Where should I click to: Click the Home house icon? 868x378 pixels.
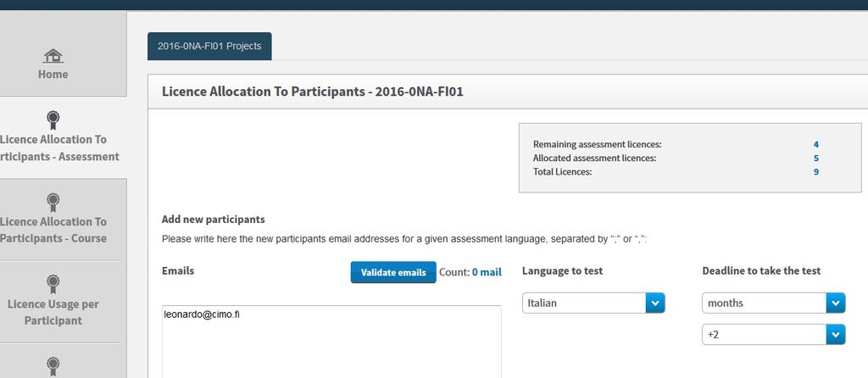point(53,56)
